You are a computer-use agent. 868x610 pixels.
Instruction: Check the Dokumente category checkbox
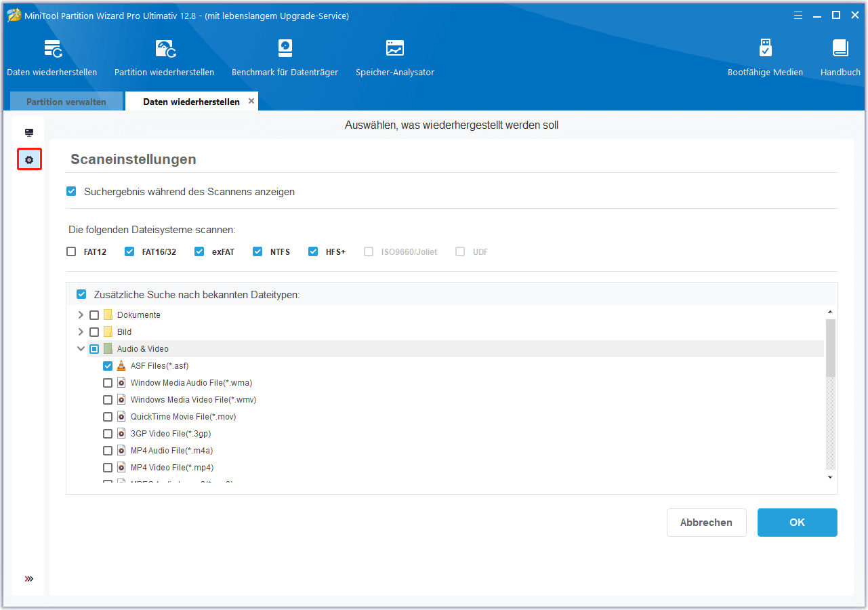94,315
